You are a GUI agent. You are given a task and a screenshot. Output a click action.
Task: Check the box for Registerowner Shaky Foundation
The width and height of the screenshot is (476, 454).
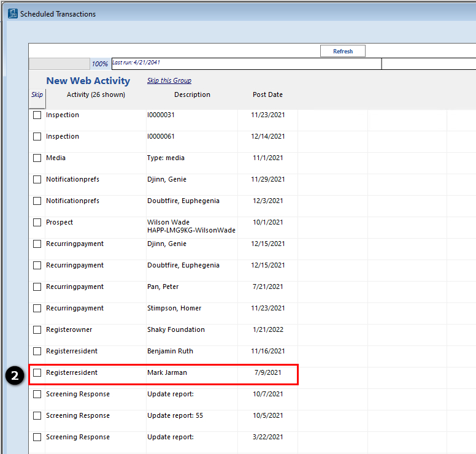[37, 330]
